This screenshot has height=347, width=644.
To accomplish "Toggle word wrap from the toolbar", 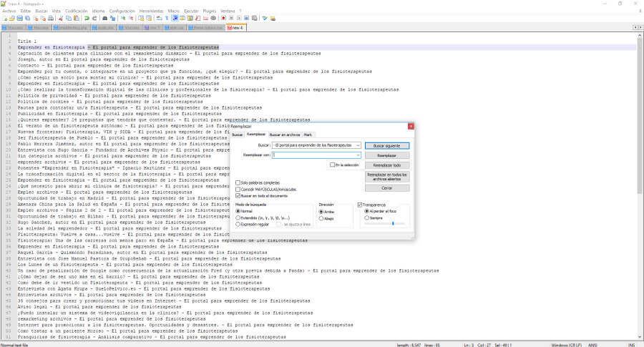I will point(159,18).
